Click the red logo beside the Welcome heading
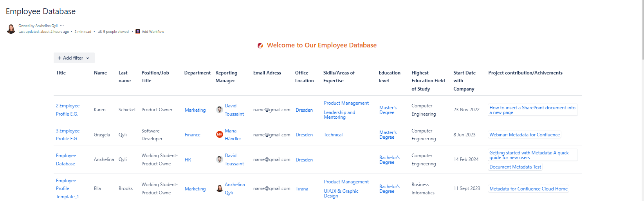This screenshot has height=201, width=644. click(260, 45)
